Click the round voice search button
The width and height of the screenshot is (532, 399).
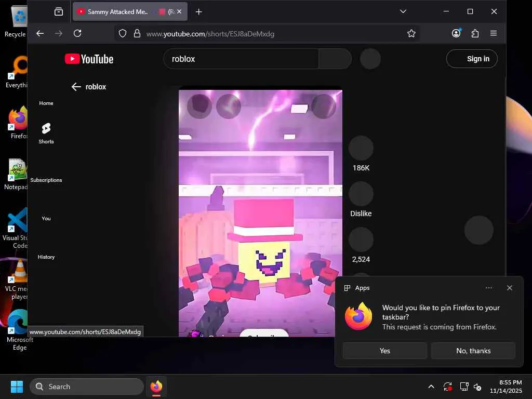tap(370, 59)
